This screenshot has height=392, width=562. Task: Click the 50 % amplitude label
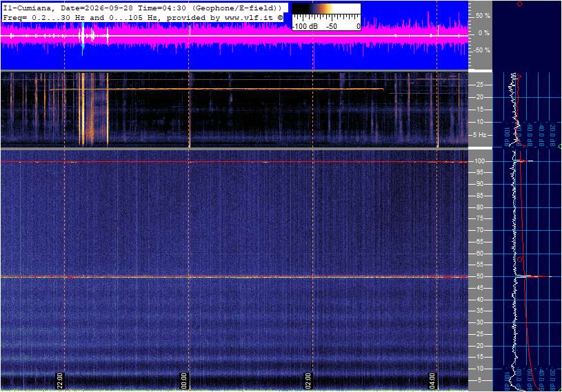click(483, 16)
